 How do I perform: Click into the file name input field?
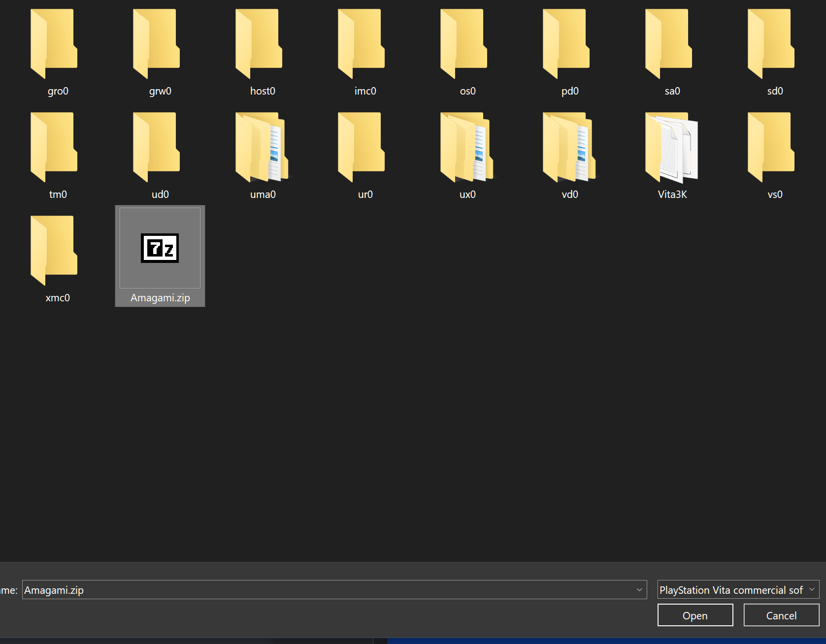click(x=334, y=590)
